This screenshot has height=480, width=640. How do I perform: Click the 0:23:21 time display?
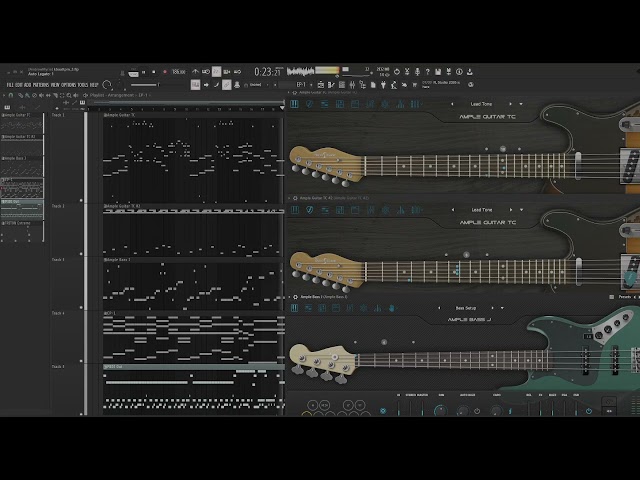click(268, 72)
